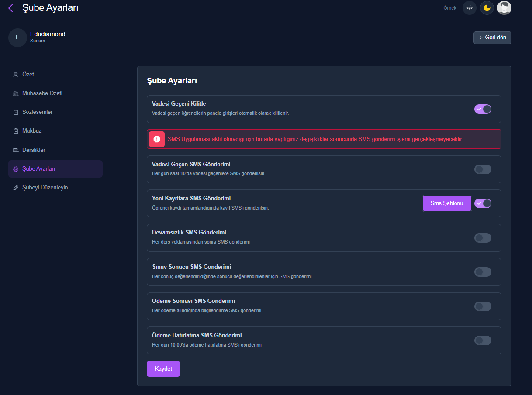Click the Sunum label under Edudiamond
The image size is (532, 395).
(x=38, y=41)
